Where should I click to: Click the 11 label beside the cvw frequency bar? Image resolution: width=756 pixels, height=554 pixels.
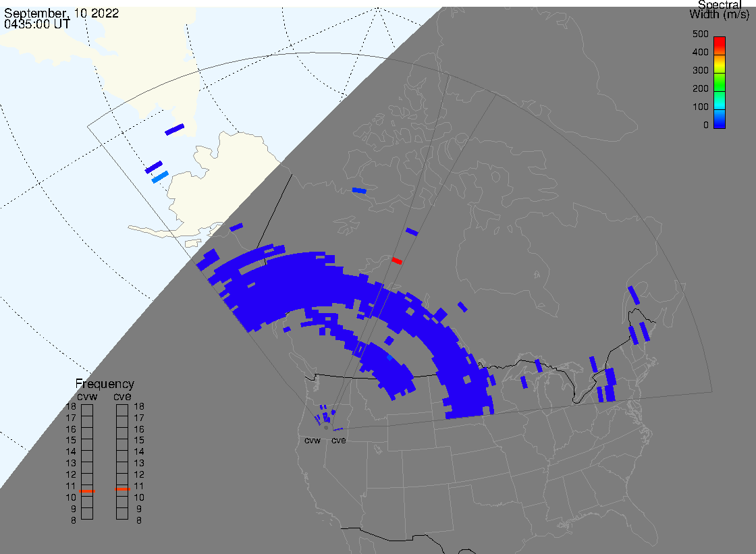click(71, 486)
